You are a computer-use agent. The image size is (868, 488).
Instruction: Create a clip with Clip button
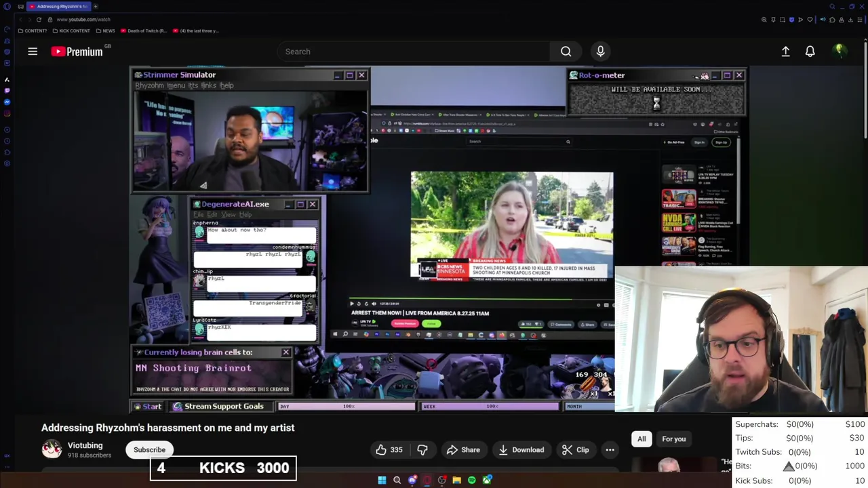[x=575, y=449]
